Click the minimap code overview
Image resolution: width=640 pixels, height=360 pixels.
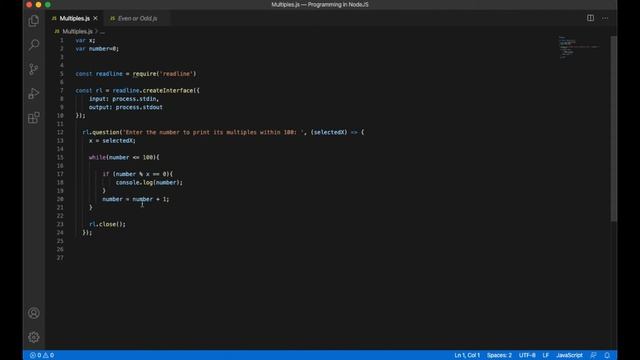(578, 47)
